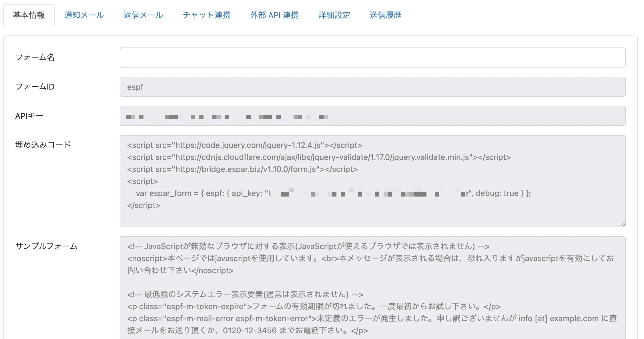Click the フォーム名 label

(x=35, y=58)
